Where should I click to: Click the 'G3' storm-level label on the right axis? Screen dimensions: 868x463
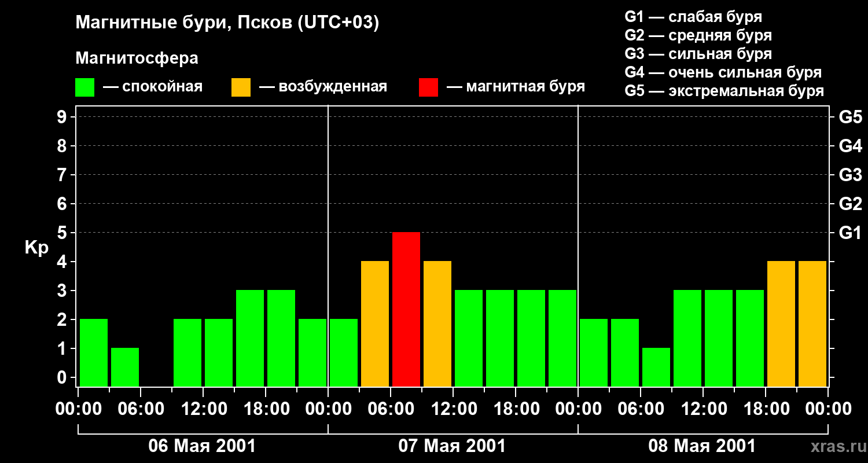point(851,175)
